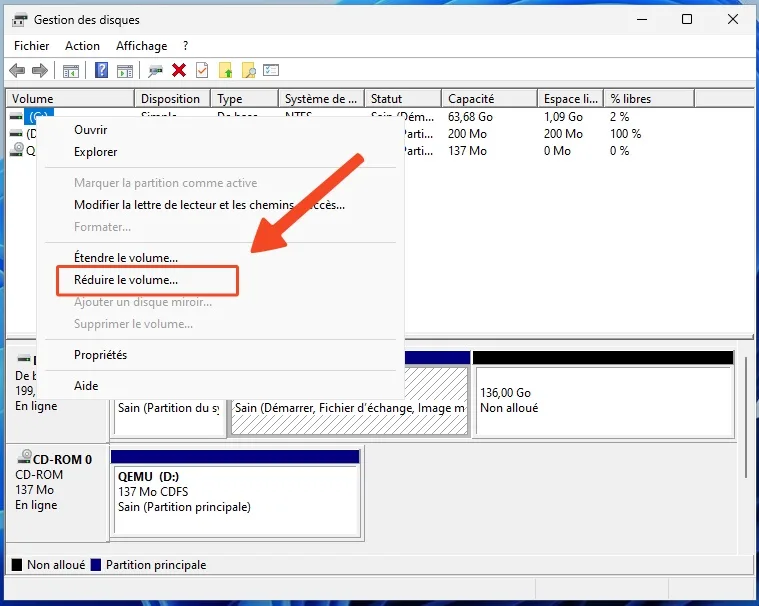759x606 pixels.
Task: Open the Fichier menu
Action: [31, 46]
